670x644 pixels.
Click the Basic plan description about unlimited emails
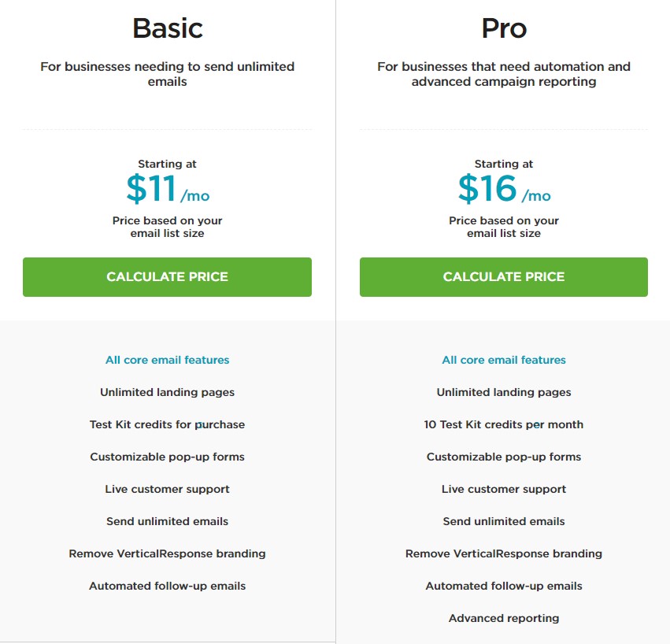pyautogui.click(x=167, y=74)
